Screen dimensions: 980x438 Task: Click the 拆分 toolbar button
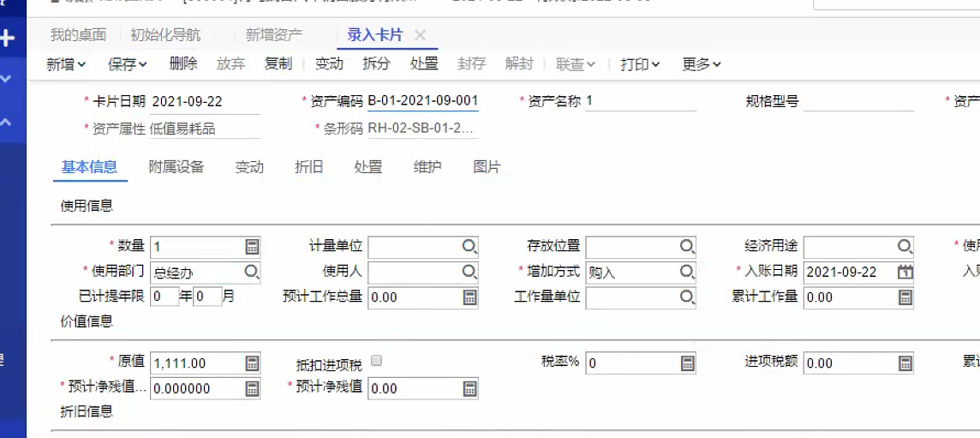click(x=376, y=63)
